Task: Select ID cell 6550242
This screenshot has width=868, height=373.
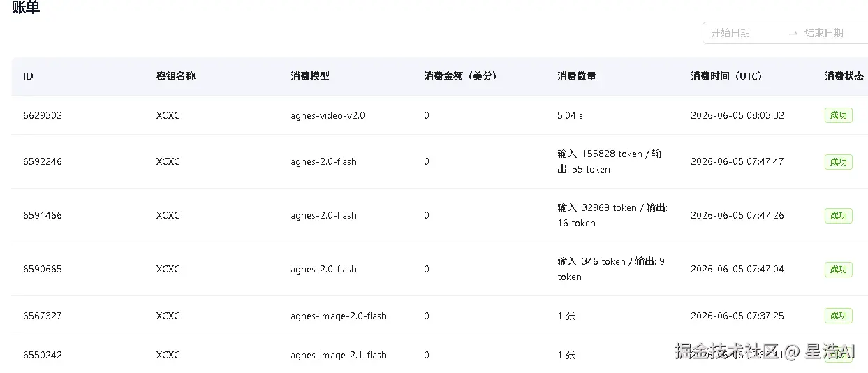Action: [x=43, y=355]
